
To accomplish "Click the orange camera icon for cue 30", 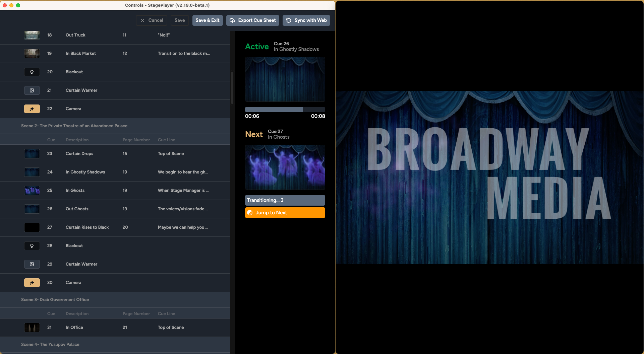I will (x=32, y=283).
